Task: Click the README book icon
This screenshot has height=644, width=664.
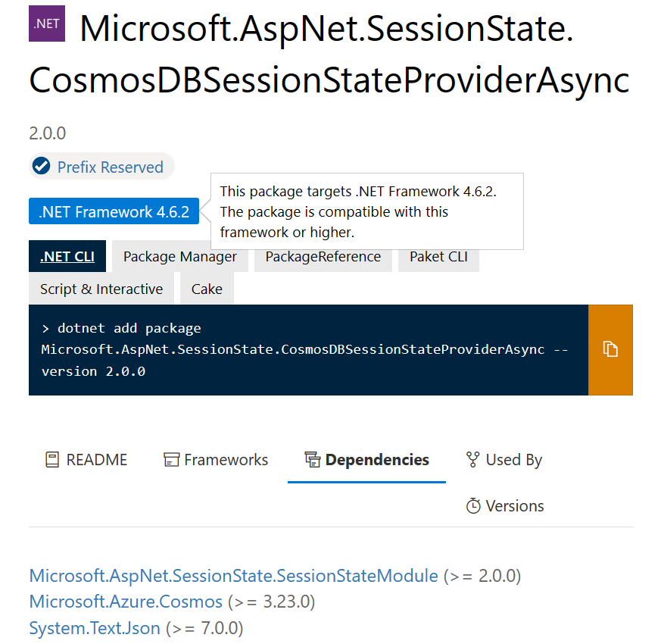Action: click(x=52, y=460)
